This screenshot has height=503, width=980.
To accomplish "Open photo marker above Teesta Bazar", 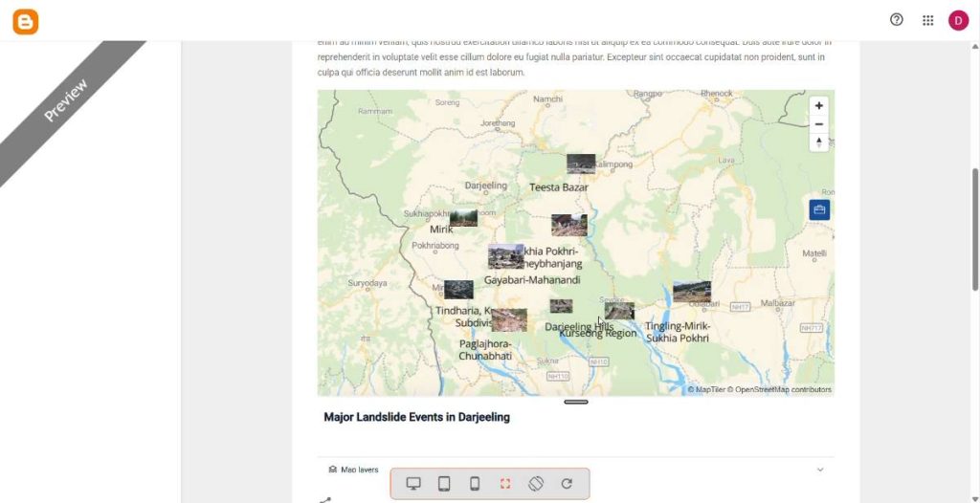I will (581, 164).
